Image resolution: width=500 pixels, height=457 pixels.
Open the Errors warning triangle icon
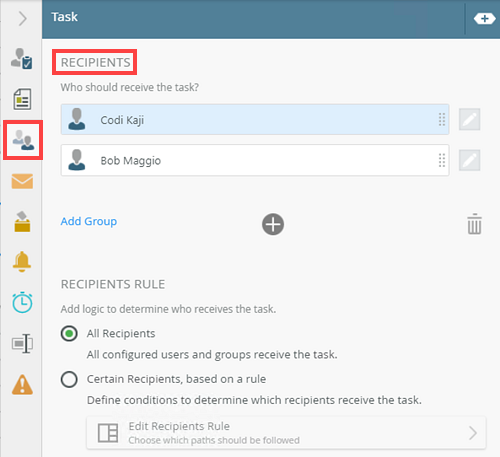pos(22,384)
